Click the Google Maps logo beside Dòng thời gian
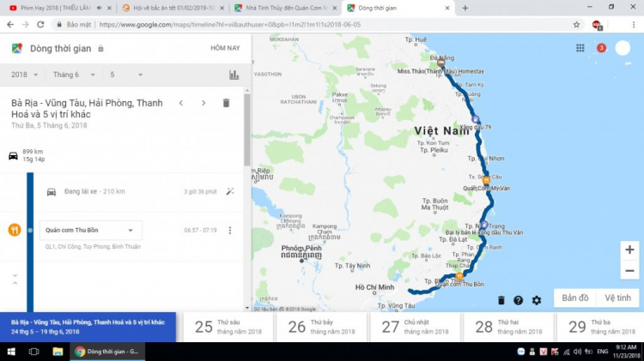 [17, 48]
